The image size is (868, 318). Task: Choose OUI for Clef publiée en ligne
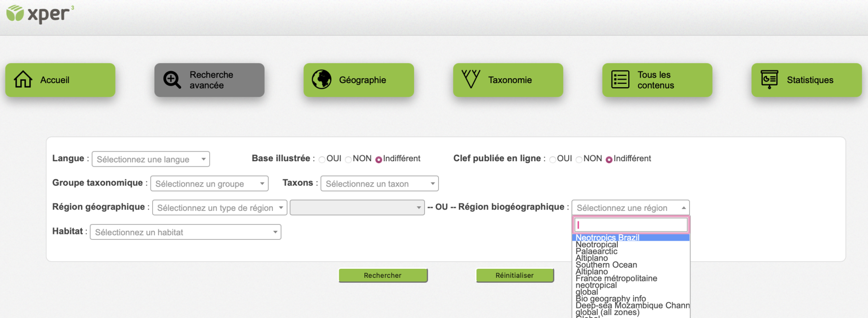pyautogui.click(x=552, y=159)
